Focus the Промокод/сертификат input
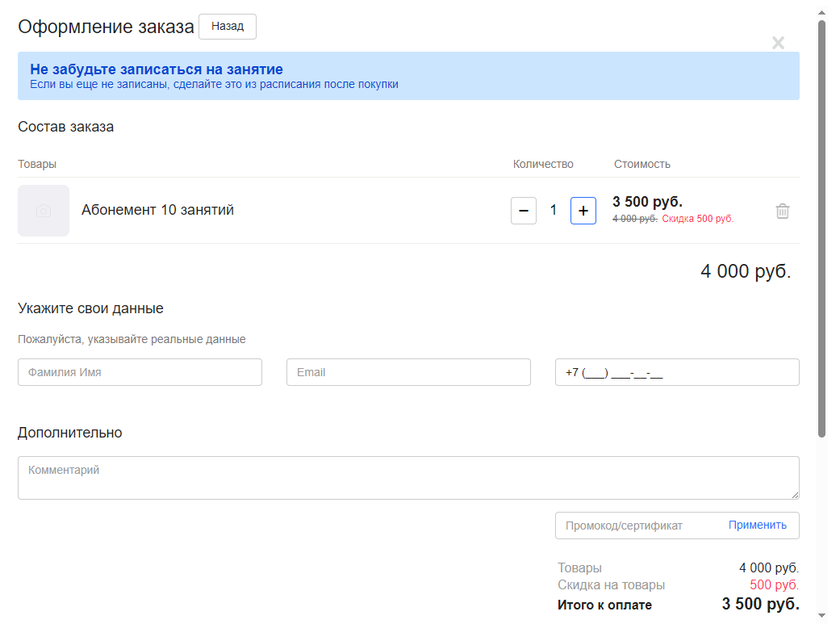Screen dimensions: 840x624 pos(637,526)
